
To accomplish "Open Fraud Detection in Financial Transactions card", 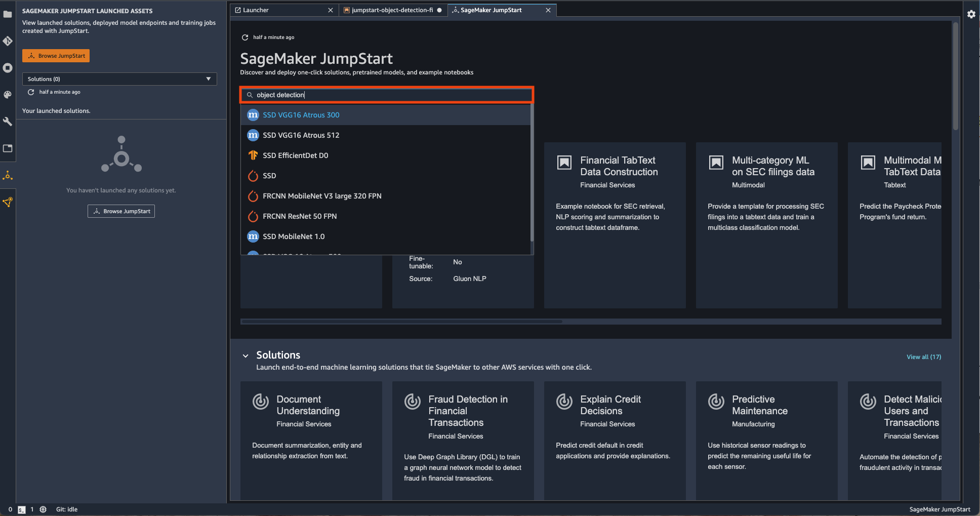I will click(463, 441).
